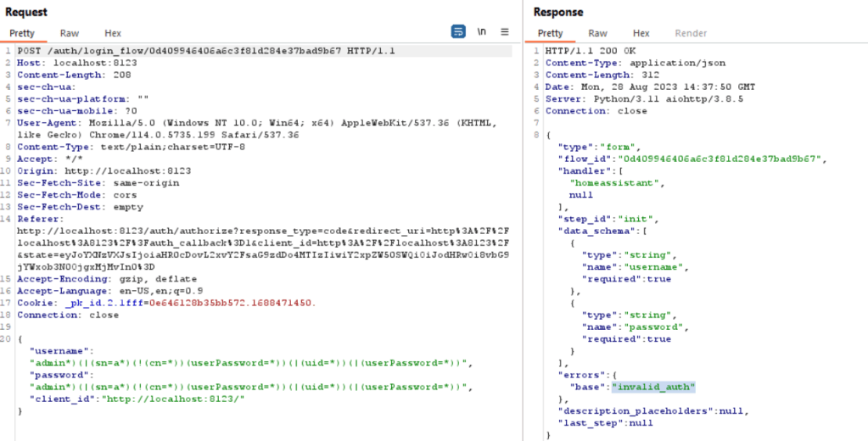Switch to the Request Raw tab
This screenshot has width=868, height=441.
(70, 33)
